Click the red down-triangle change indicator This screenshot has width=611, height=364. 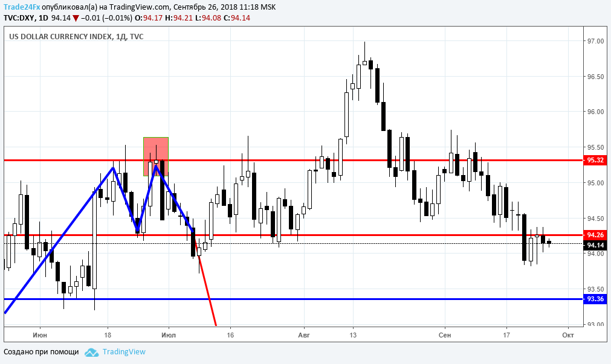[76, 18]
